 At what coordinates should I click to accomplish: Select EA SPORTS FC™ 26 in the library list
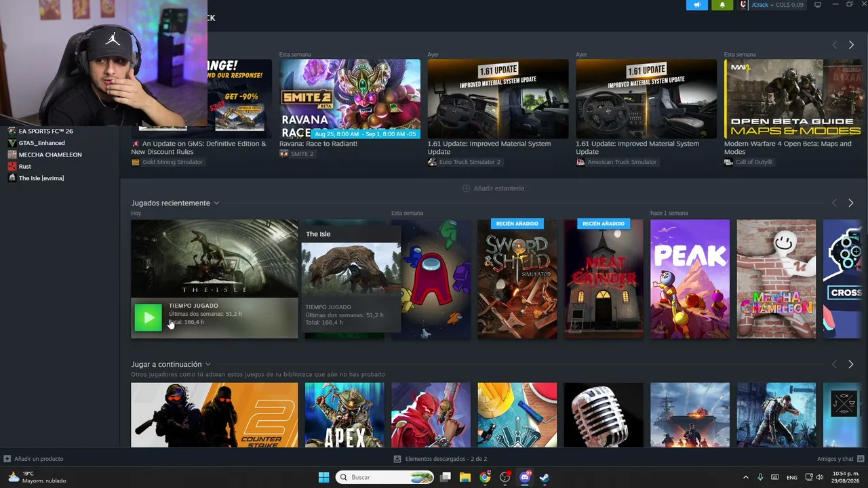click(x=45, y=131)
